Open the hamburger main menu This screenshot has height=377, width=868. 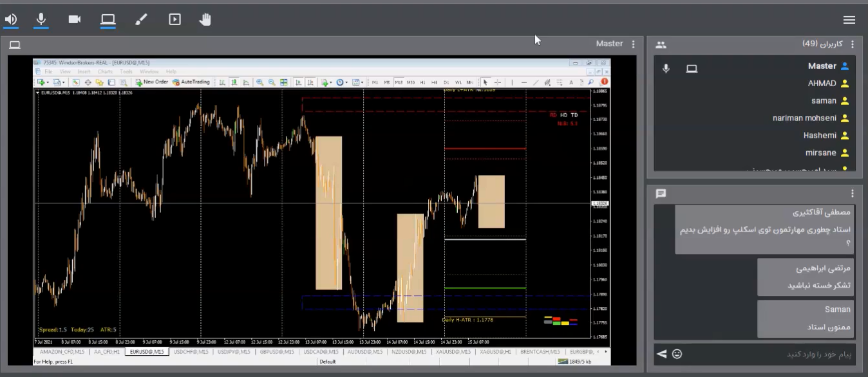(x=849, y=20)
